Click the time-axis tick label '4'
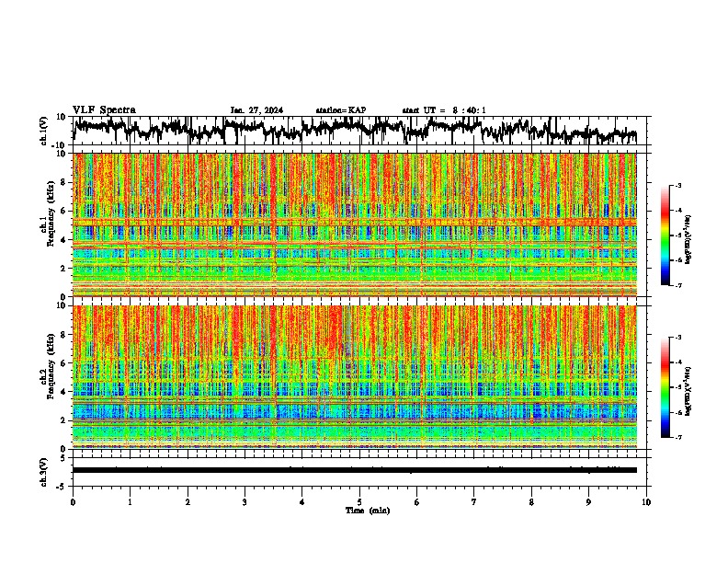 (302, 502)
